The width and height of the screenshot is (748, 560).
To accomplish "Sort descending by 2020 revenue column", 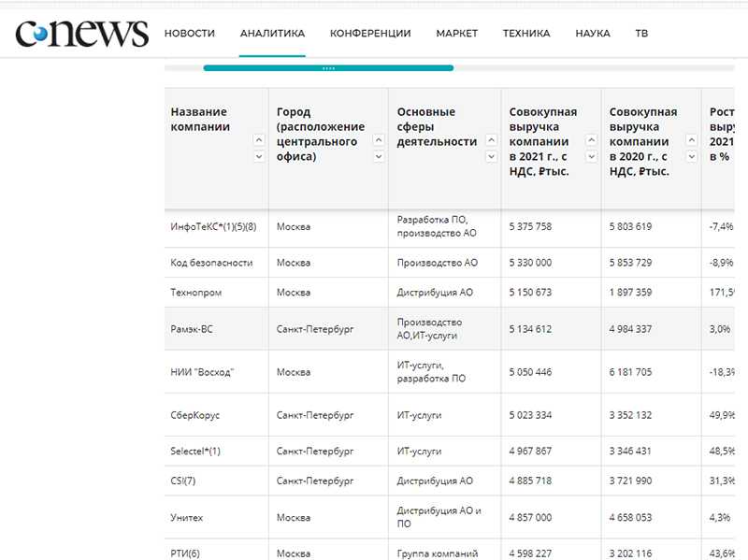I will pyautogui.click(x=691, y=156).
